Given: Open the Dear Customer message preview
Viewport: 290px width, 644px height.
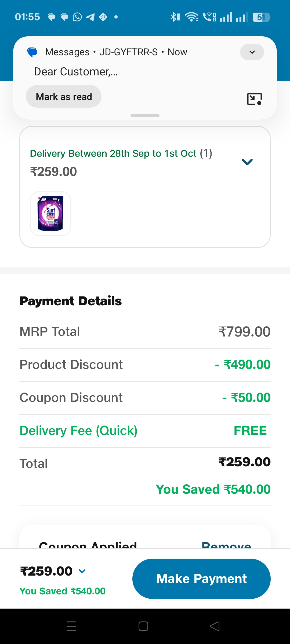Looking at the screenshot, I should [76, 72].
